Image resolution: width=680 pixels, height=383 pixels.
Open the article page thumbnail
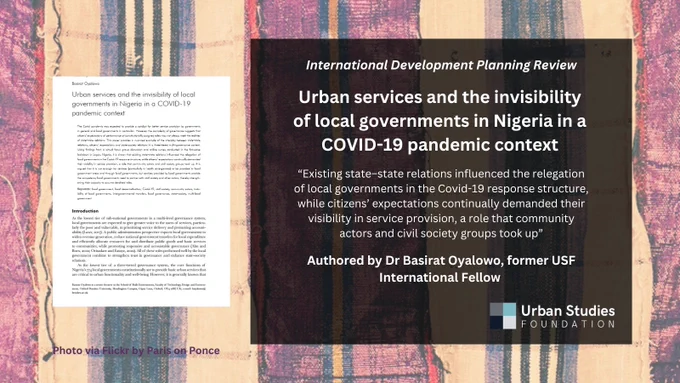click(x=141, y=192)
